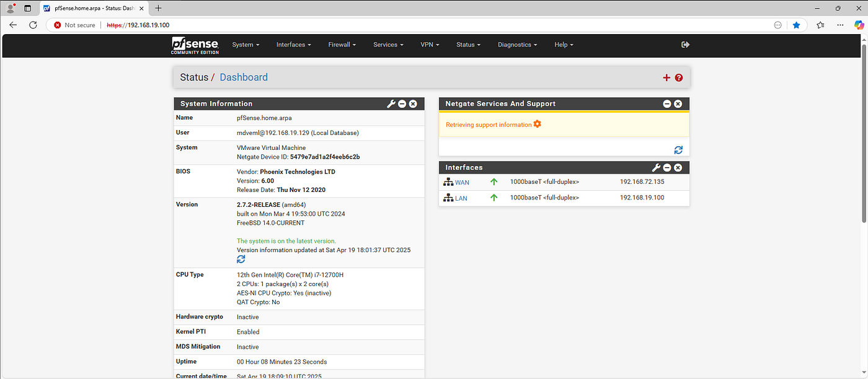
Task: Minimize the System Information widget
Action: pos(402,104)
